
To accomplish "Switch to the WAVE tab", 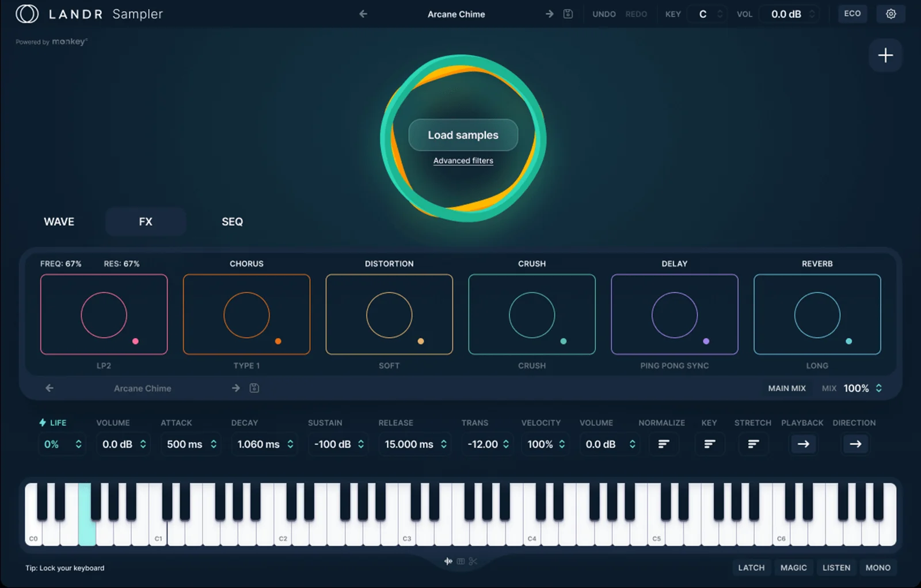I will [59, 222].
